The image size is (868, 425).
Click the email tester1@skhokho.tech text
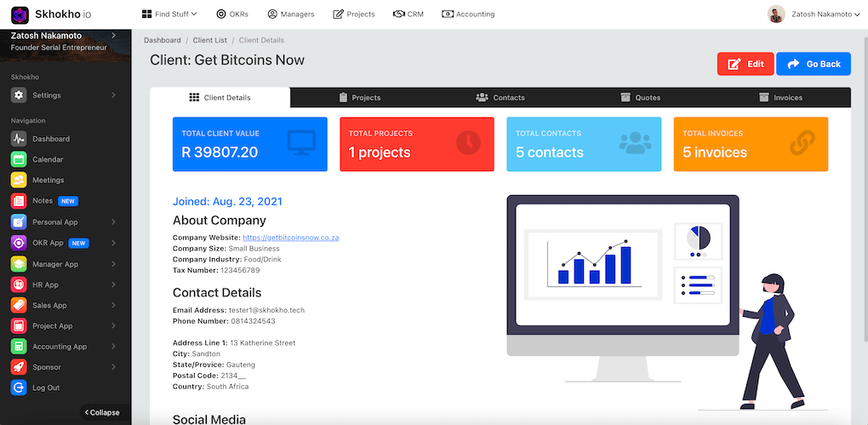pos(267,310)
